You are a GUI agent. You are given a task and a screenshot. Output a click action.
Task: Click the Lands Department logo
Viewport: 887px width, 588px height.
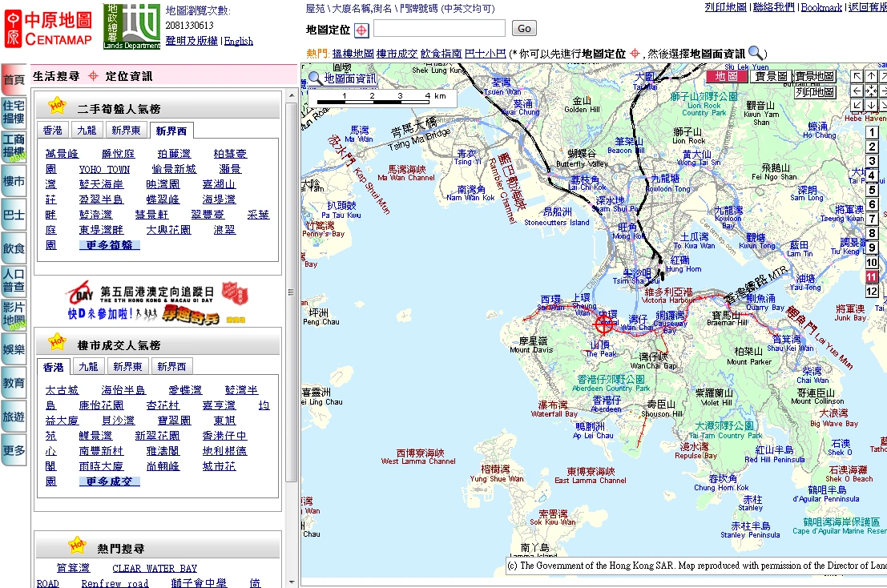point(131,26)
